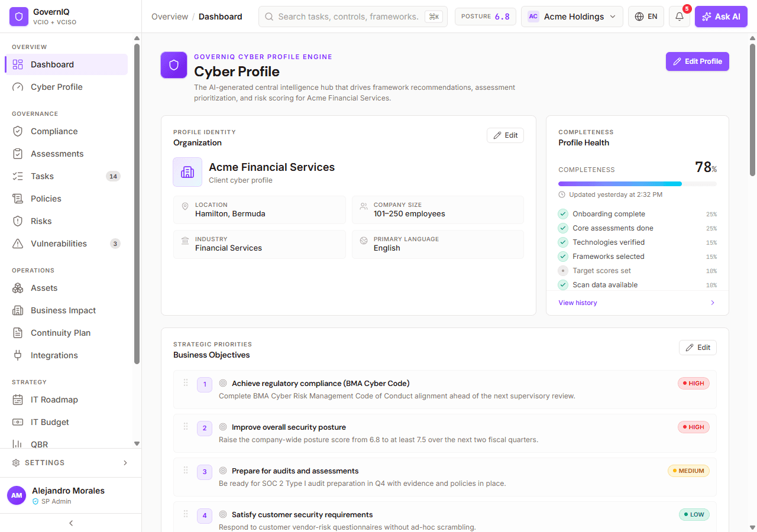Open Alejandro Morales user avatar
The image size is (757, 532).
[x=17, y=495]
